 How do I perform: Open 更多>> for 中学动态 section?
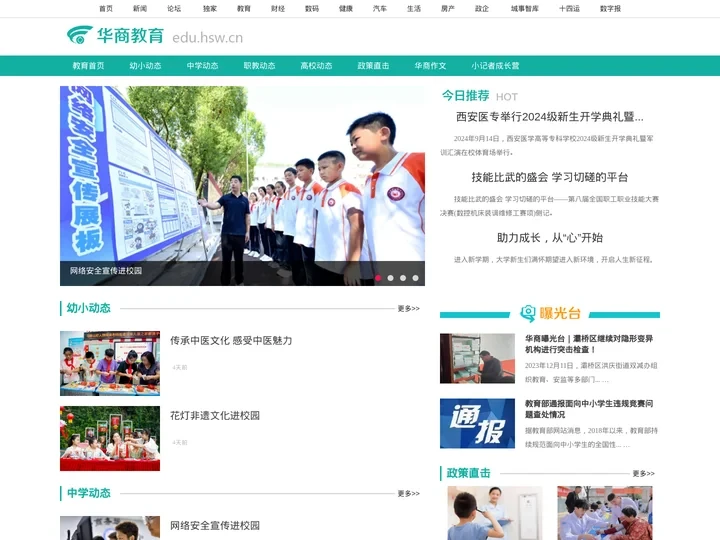[409, 494]
